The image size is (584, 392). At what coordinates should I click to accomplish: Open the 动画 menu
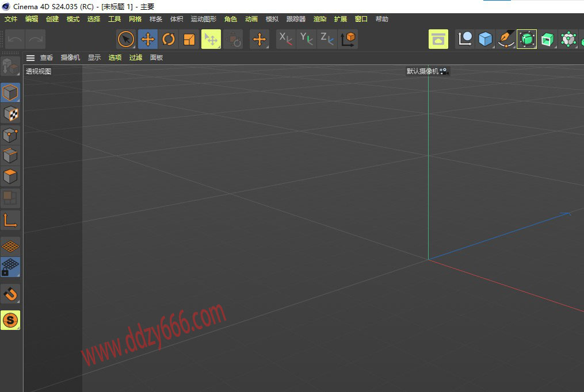[251, 19]
